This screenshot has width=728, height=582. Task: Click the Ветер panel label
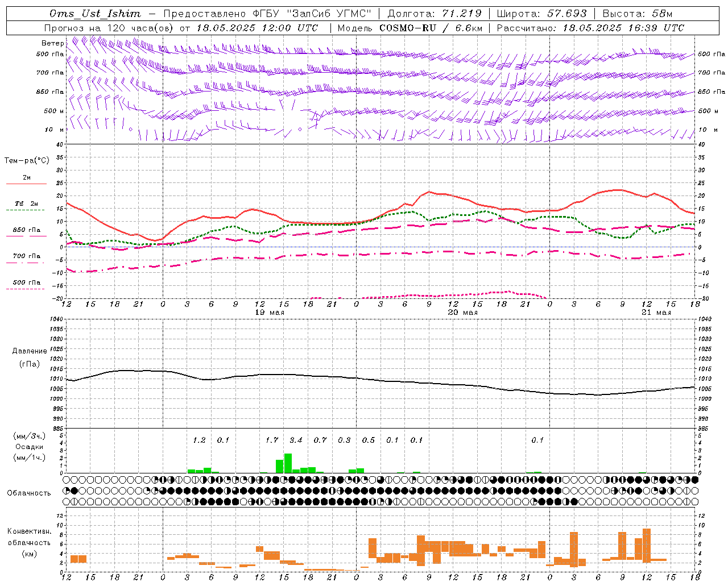click(53, 43)
